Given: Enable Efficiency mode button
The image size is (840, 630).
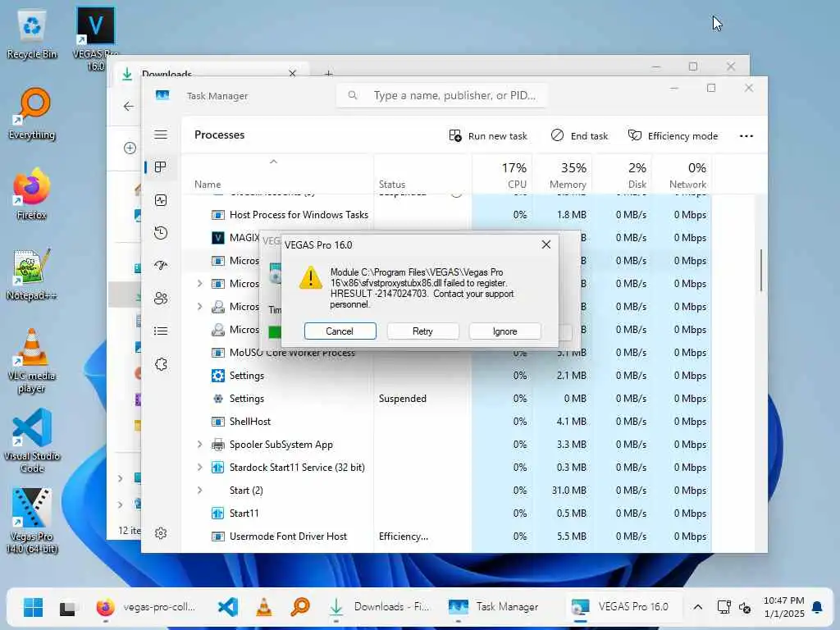Looking at the screenshot, I should (x=673, y=136).
